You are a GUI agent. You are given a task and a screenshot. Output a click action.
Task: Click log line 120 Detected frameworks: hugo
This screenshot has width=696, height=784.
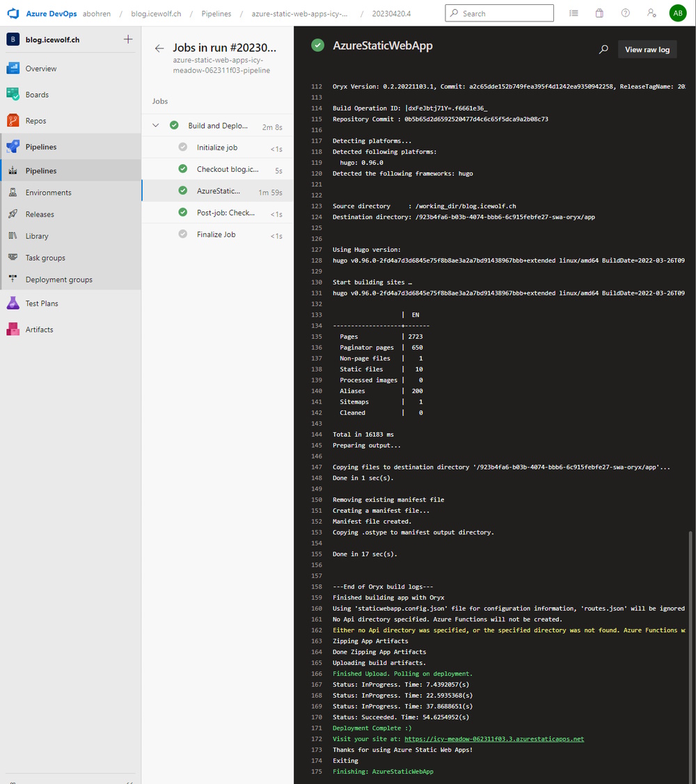tap(403, 173)
